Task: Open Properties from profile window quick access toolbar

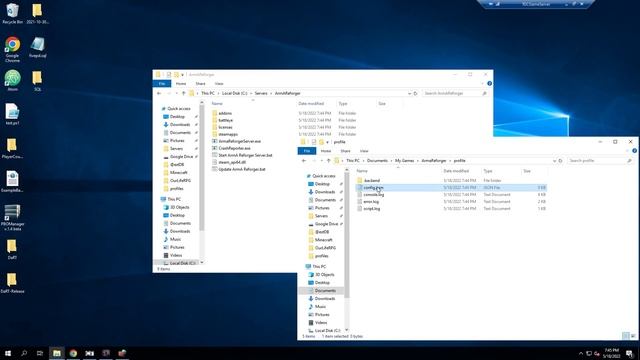Action: [313, 142]
